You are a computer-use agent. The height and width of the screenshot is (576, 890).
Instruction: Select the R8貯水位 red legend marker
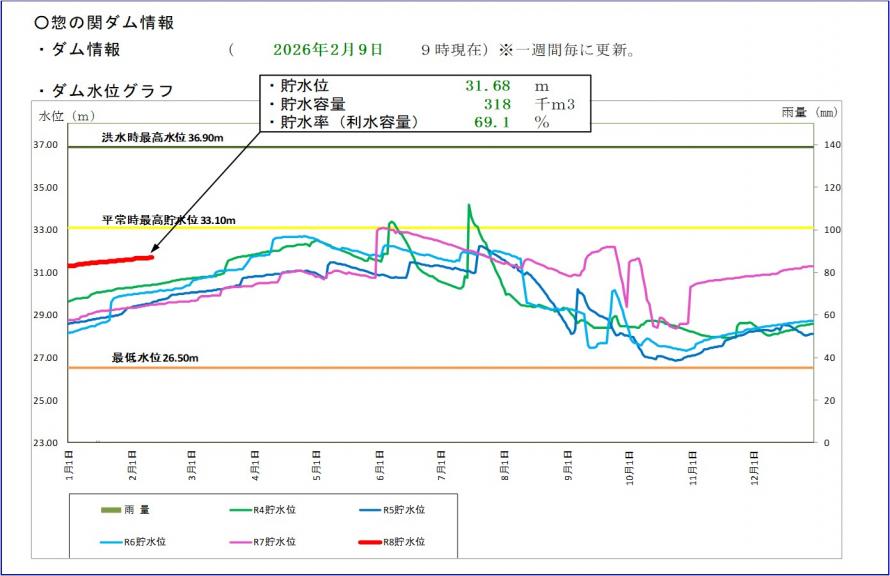click(x=372, y=542)
